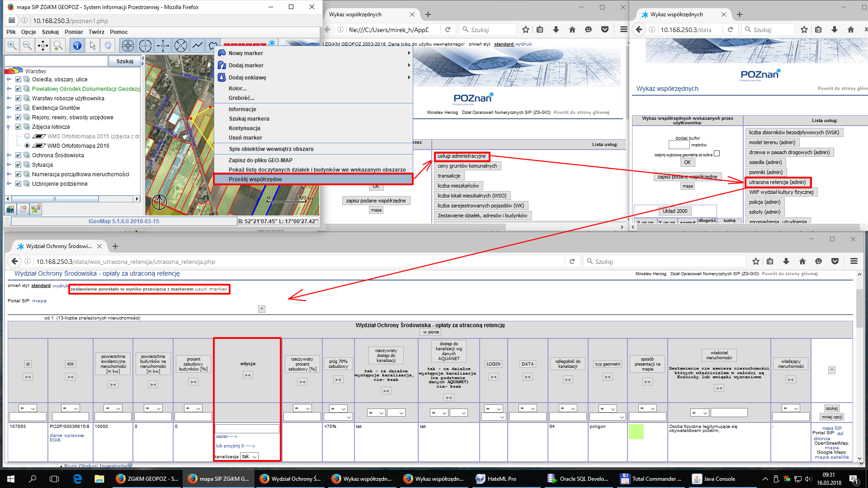Viewport: 868px width, 488px height.
Task: Click the green color cell in table
Action: coord(636,432)
